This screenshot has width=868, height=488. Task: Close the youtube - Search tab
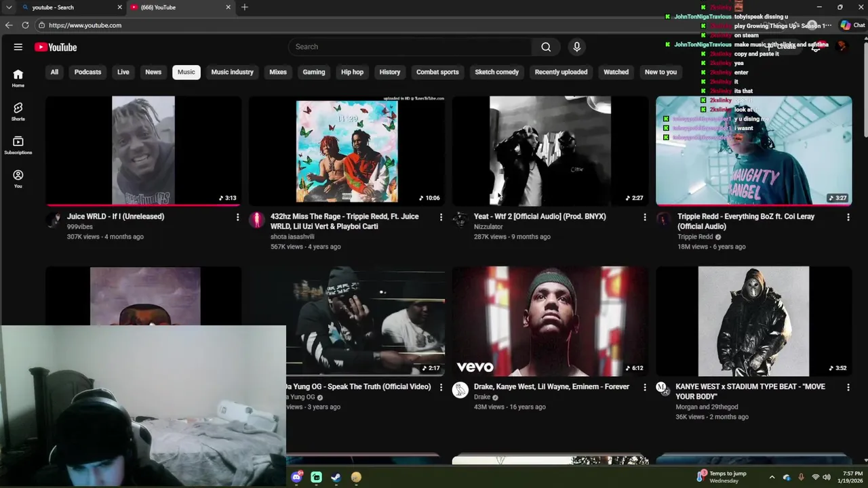tap(120, 7)
